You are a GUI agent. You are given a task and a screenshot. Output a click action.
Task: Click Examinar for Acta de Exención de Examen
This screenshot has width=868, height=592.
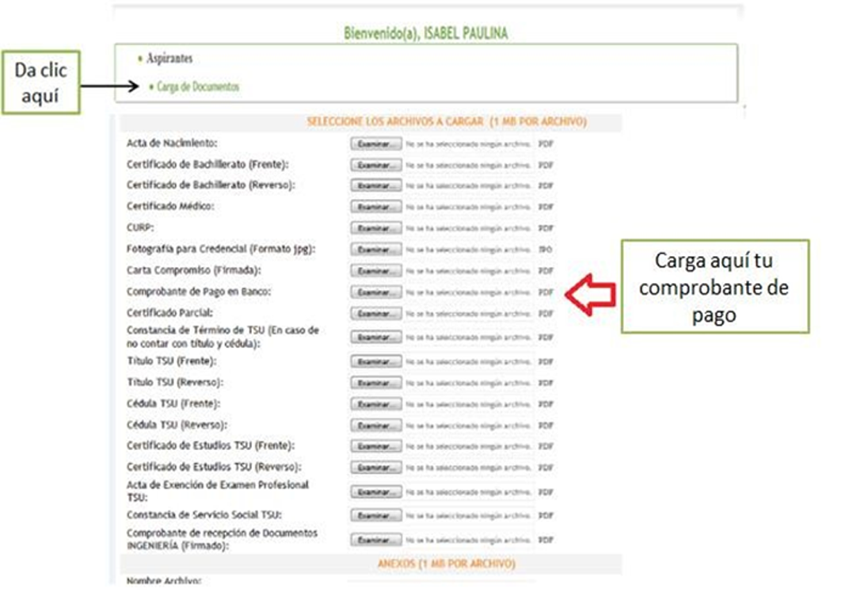click(x=375, y=491)
